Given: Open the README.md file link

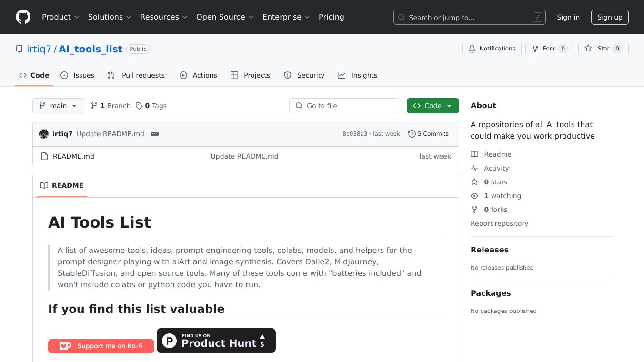Looking at the screenshot, I should point(73,156).
